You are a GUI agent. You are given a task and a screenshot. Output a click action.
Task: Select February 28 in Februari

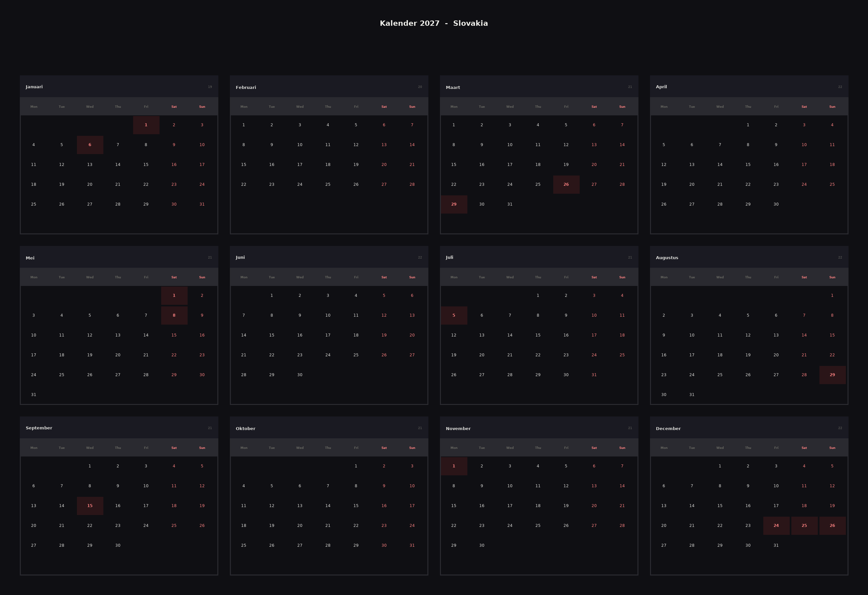412,184
